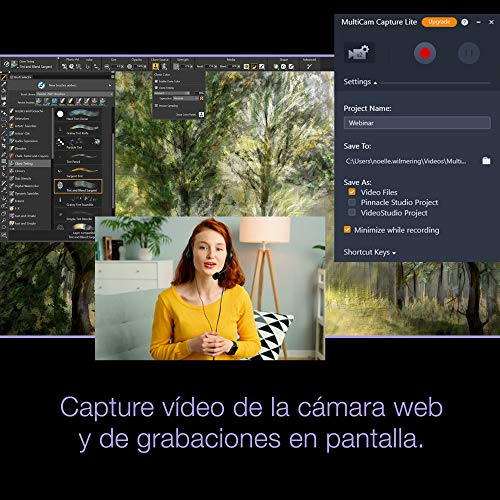
Task: Select Clone Tinting brush category
Action: 30,163
